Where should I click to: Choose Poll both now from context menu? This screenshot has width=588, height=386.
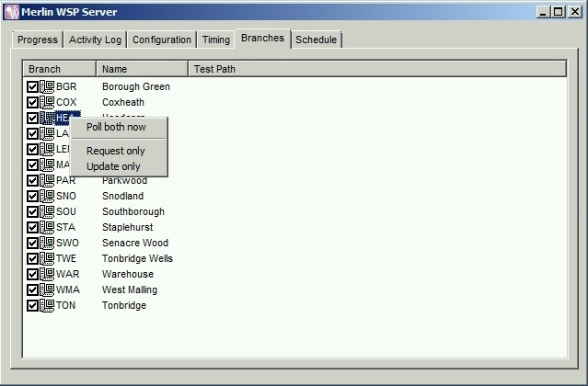click(x=119, y=128)
